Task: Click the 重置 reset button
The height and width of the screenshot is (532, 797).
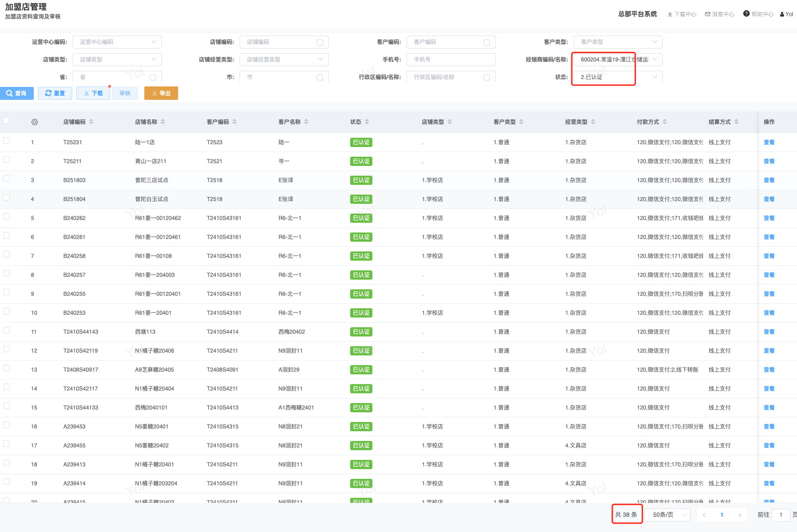Action: point(55,93)
